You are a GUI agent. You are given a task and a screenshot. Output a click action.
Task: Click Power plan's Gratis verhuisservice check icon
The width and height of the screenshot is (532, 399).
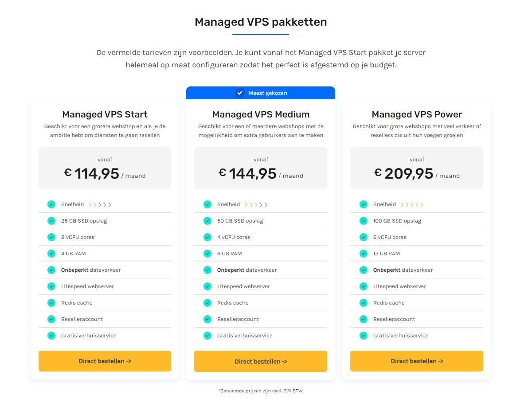pos(364,336)
